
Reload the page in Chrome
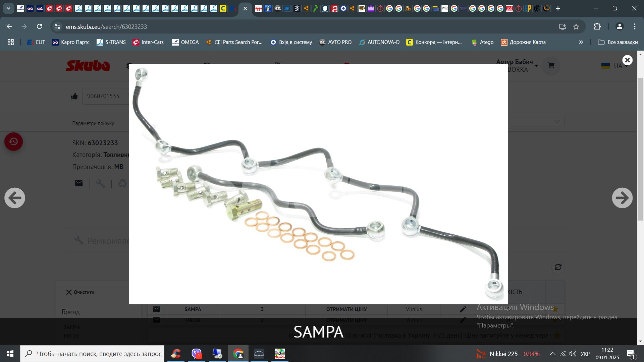39,26
